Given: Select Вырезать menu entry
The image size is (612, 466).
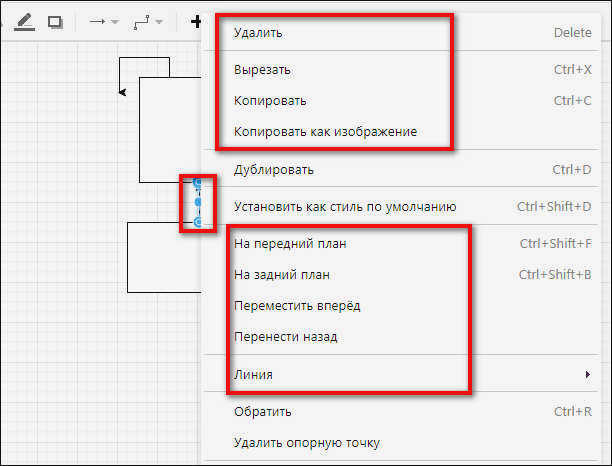Looking at the screenshot, I should click(402, 70).
